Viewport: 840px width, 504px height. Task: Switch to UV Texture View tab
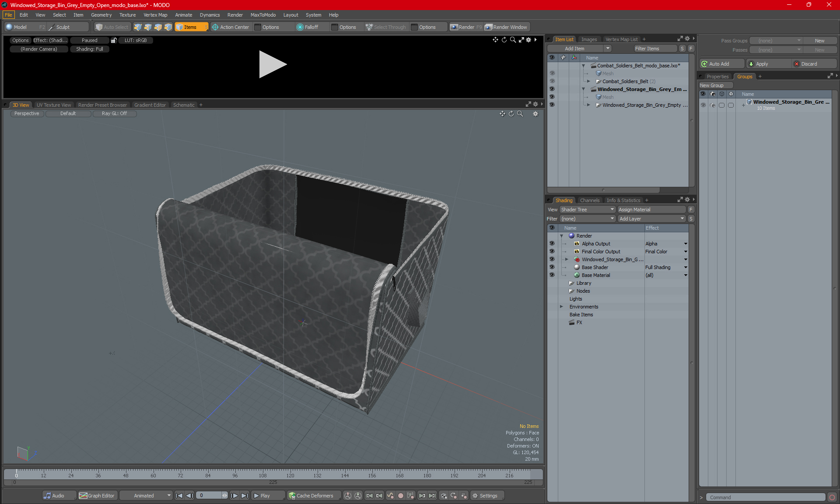point(53,105)
